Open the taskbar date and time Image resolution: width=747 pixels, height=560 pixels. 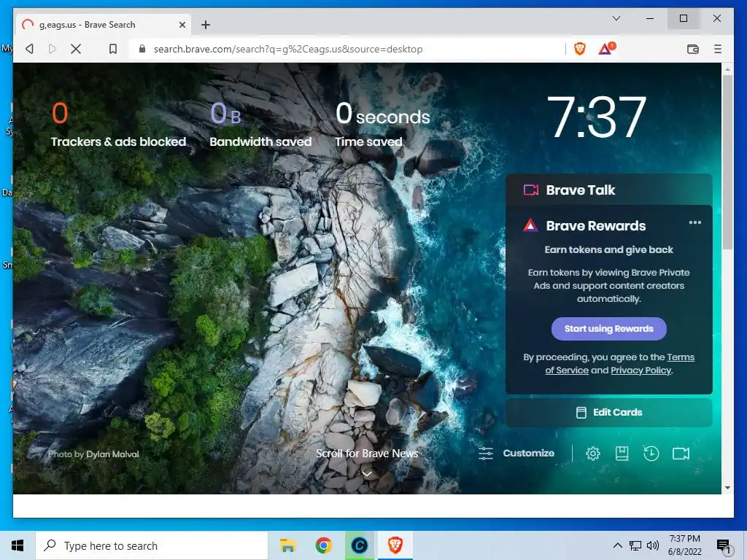[684, 545]
